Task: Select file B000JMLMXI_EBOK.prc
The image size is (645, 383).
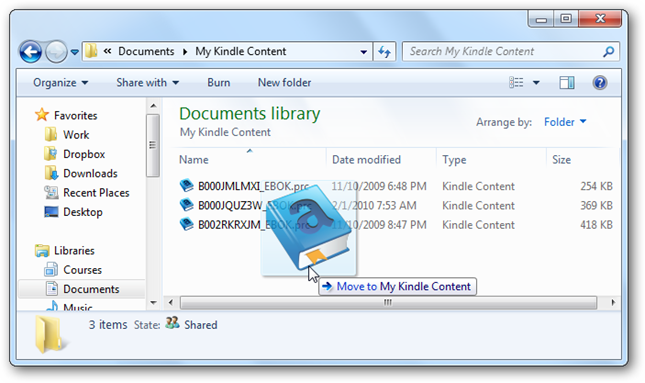Action: point(253,186)
